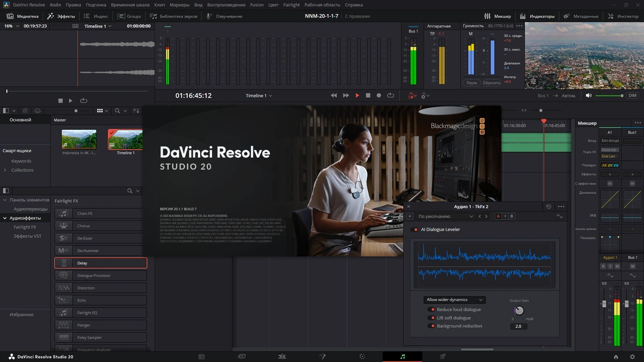Solo the Аудио 1 mixer channel

(x=610, y=266)
